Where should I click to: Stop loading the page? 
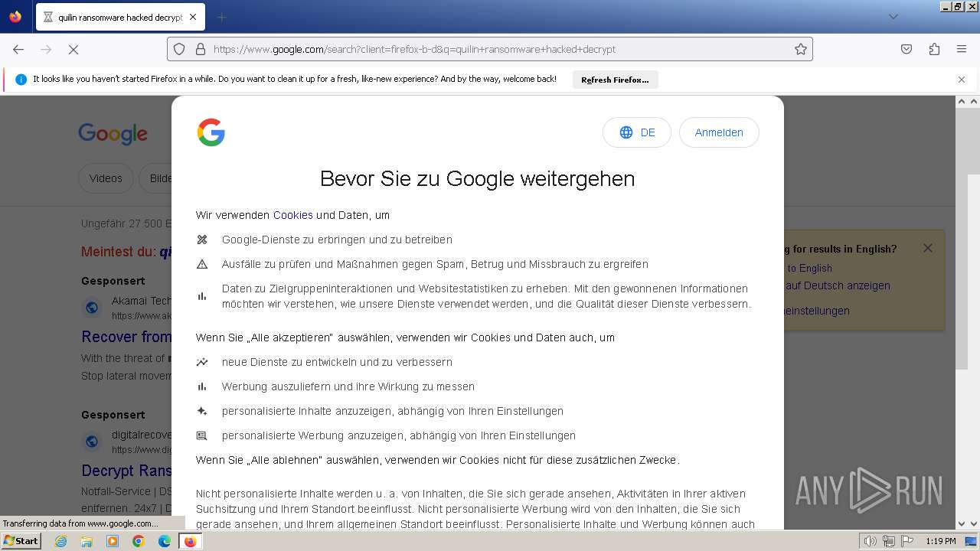(73, 49)
